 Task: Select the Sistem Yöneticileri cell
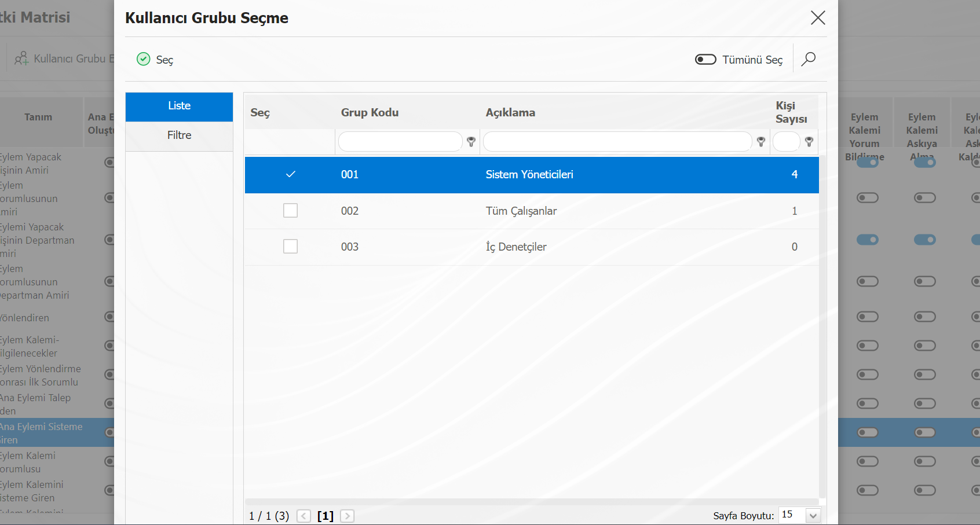(x=529, y=175)
